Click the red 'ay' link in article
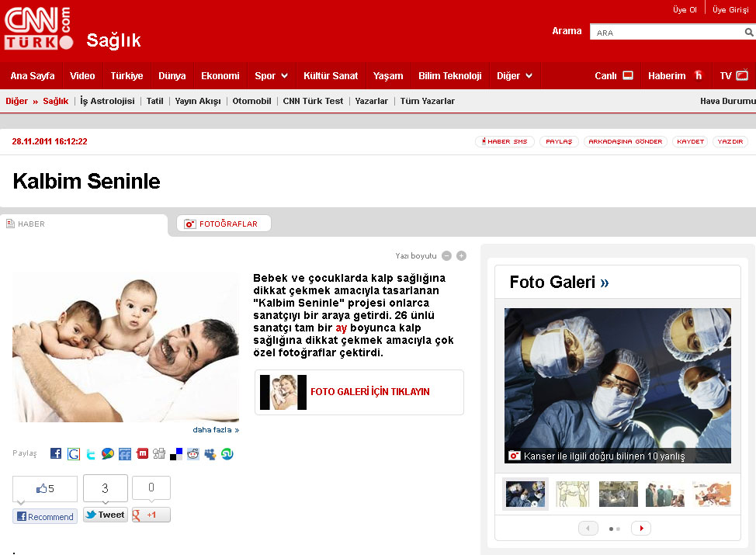The height and width of the screenshot is (555, 756). [341, 328]
